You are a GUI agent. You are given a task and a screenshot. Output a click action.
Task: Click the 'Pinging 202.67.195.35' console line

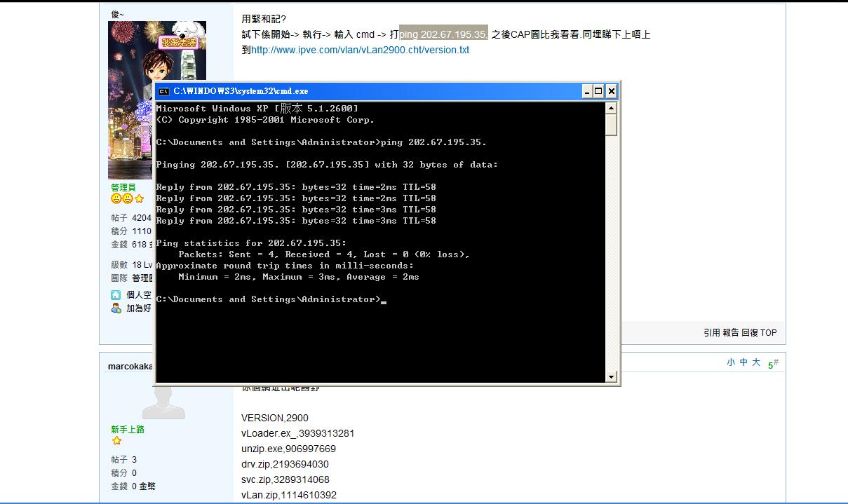(x=327, y=165)
